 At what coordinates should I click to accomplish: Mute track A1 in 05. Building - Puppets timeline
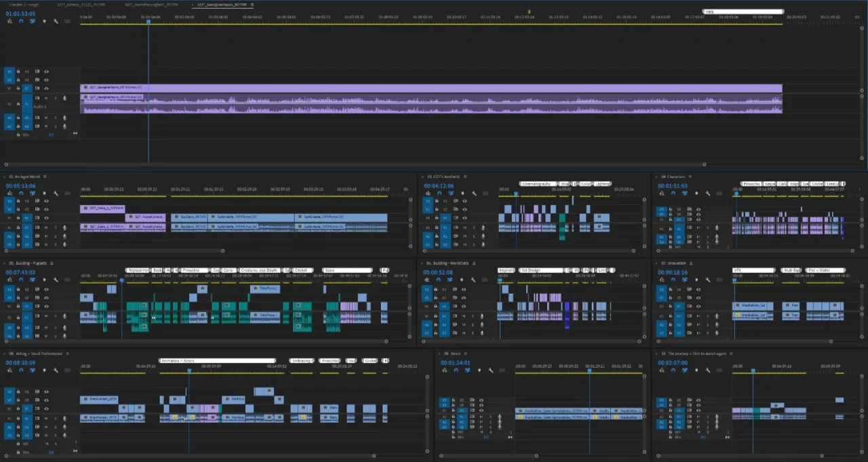click(47, 315)
